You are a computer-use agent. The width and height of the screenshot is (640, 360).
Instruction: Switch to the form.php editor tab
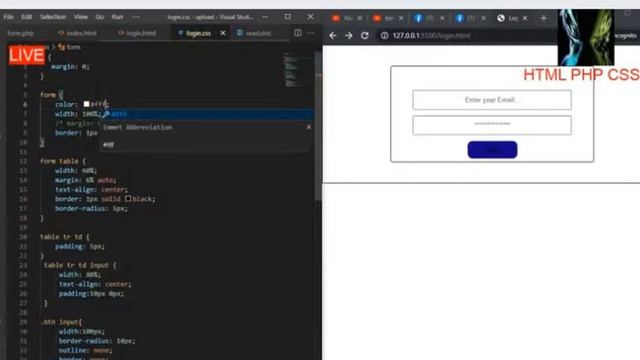pos(20,33)
